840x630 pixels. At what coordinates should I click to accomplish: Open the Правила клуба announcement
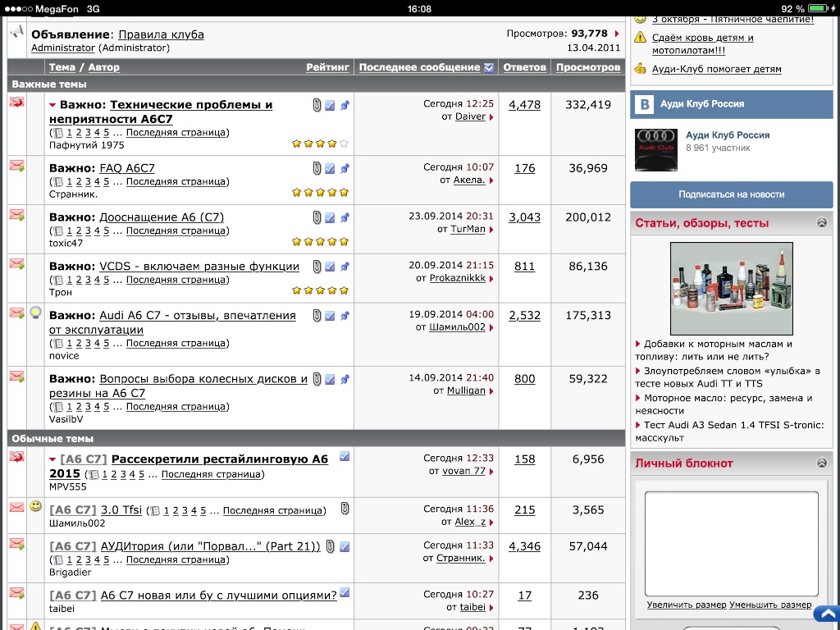coord(162,34)
